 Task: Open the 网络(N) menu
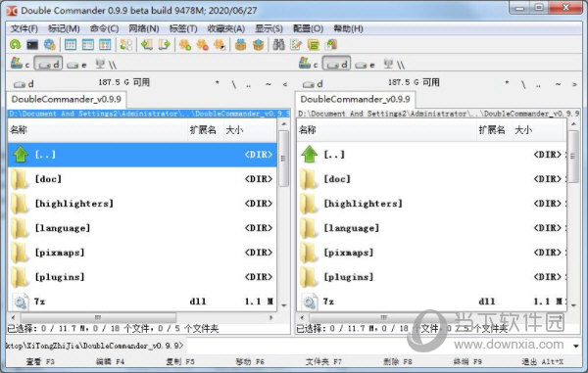pyautogui.click(x=144, y=28)
